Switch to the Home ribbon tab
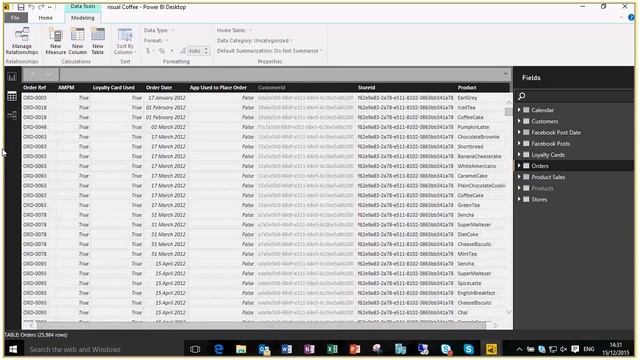Image resolution: width=640 pixels, height=360 pixels. coord(45,18)
